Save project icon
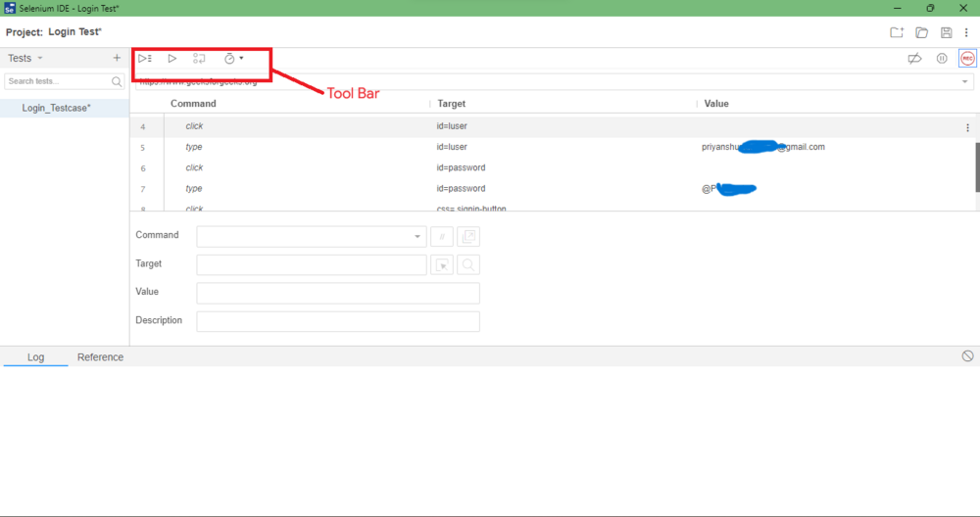The height and width of the screenshot is (517, 980). pyautogui.click(x=947, y=32)
